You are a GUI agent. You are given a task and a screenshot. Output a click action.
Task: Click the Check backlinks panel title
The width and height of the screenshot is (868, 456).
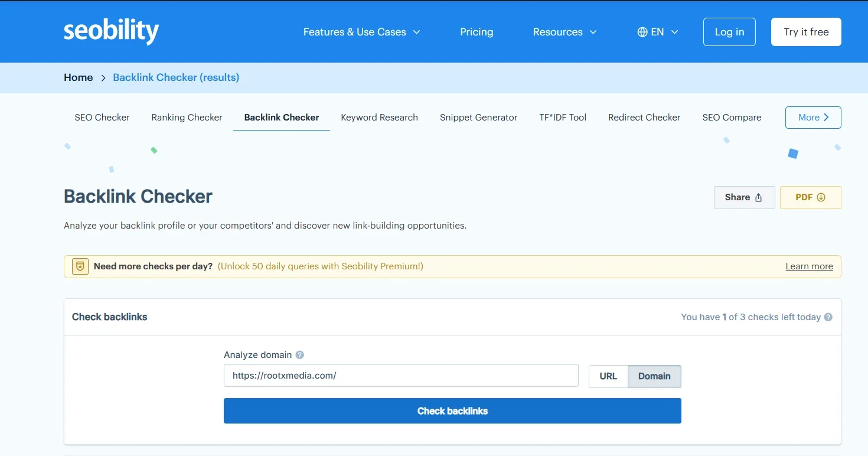(110, 317)
